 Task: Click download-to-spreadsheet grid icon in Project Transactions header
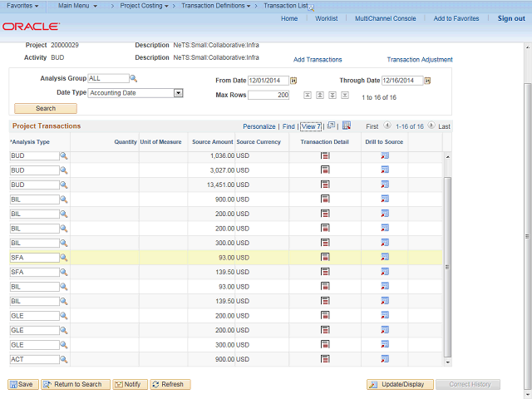[x=347, y=126]
